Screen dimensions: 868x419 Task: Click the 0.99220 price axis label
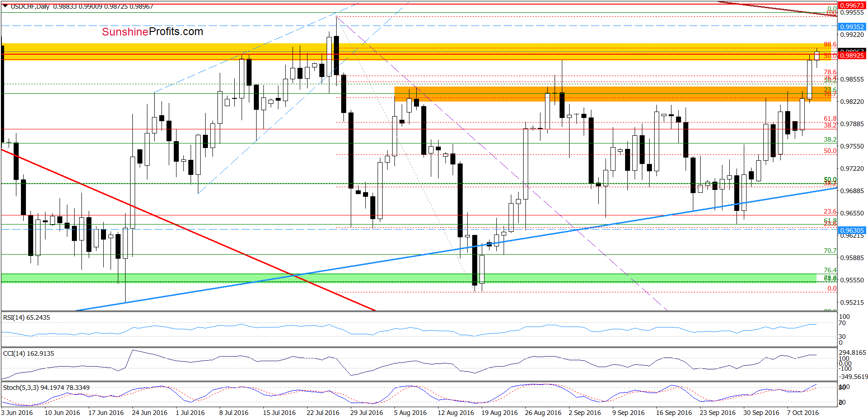pos(852,35)
